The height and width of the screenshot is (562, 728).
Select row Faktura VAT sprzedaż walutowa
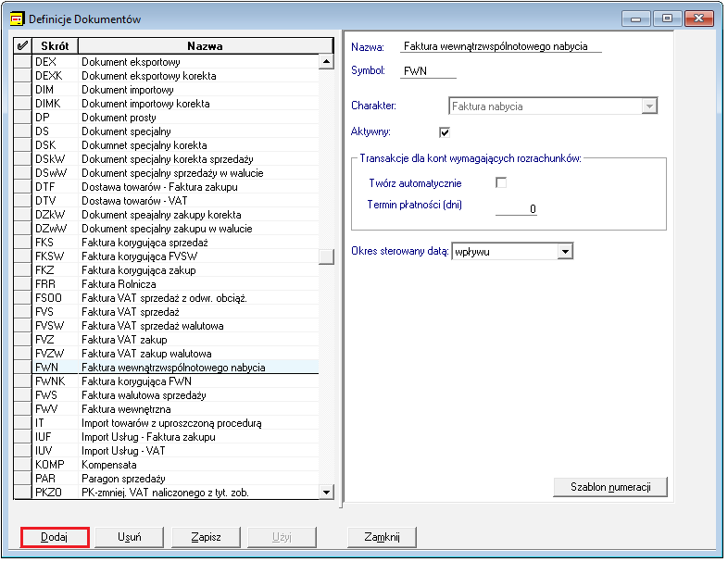(175, 326)
